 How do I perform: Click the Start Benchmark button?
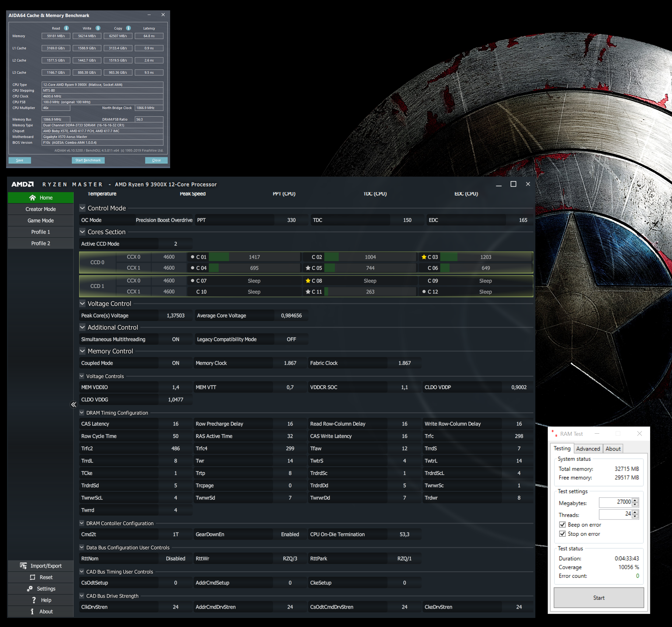point(88,160)
